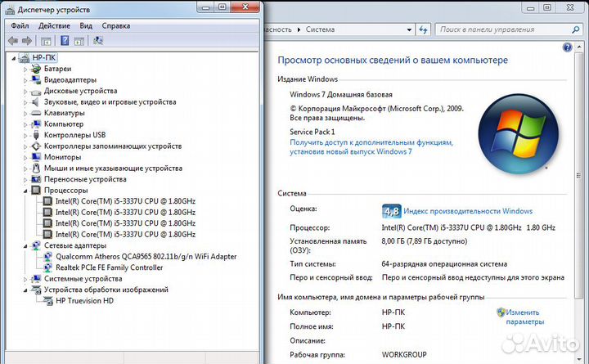Viewport: 589px width, 364px height.
Task: Select the Устройства обработки изображений icon
Action: (x=36, y=290)
